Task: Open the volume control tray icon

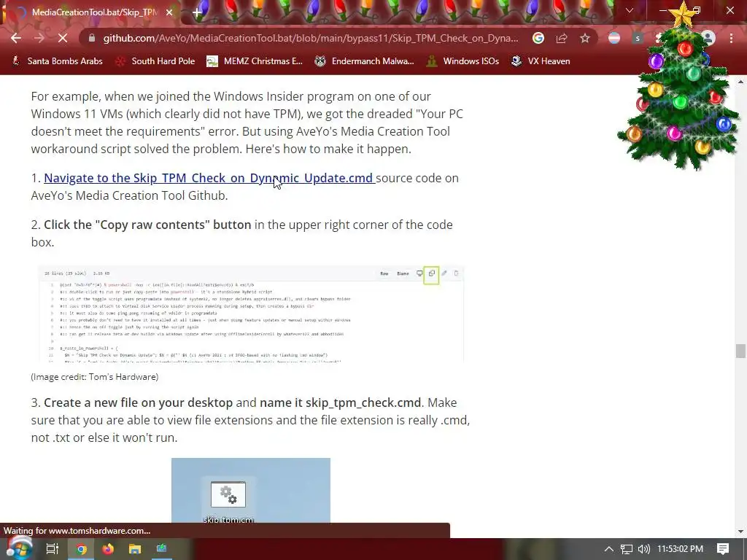Action: [x=643, y=549]
